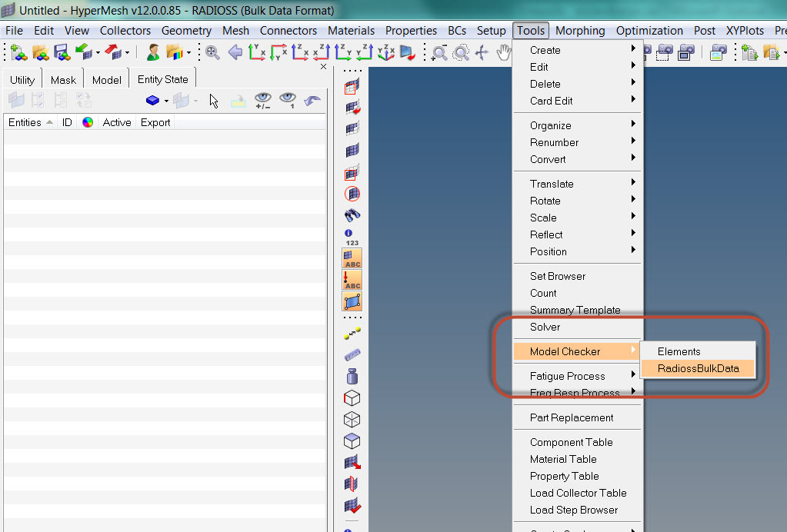Click the Export column header
This screenshot has height=532, width=787.
[155, 122]
